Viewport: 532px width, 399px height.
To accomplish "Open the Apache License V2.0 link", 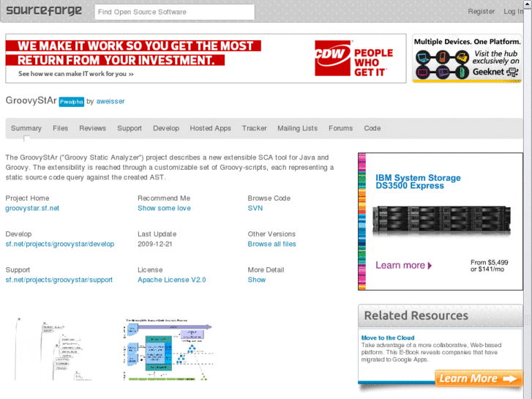I will [172, 280].
